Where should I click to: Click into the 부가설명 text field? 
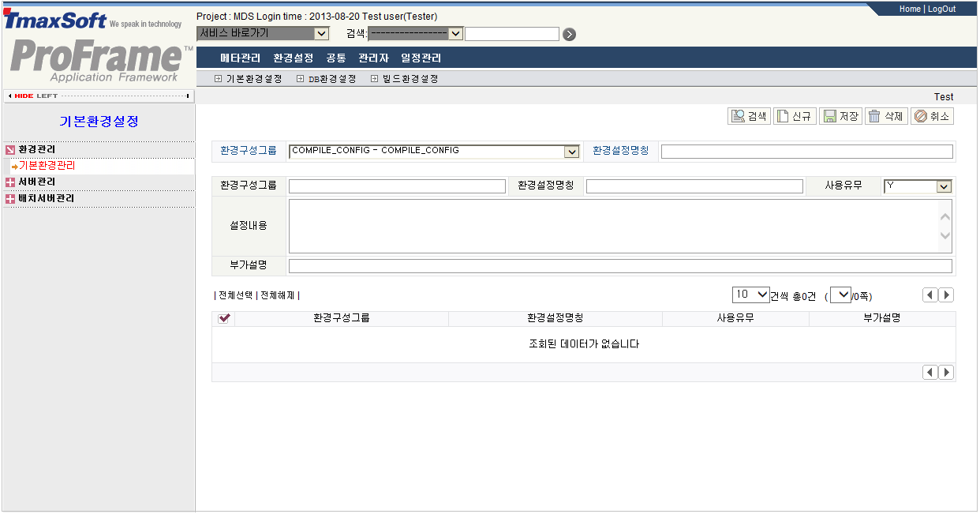620,266
